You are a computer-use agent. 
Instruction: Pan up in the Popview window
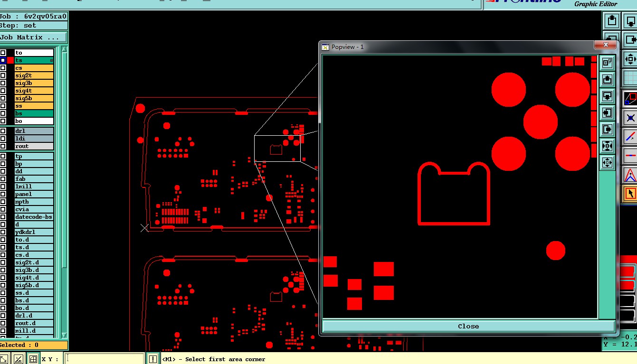coord(607,79)
